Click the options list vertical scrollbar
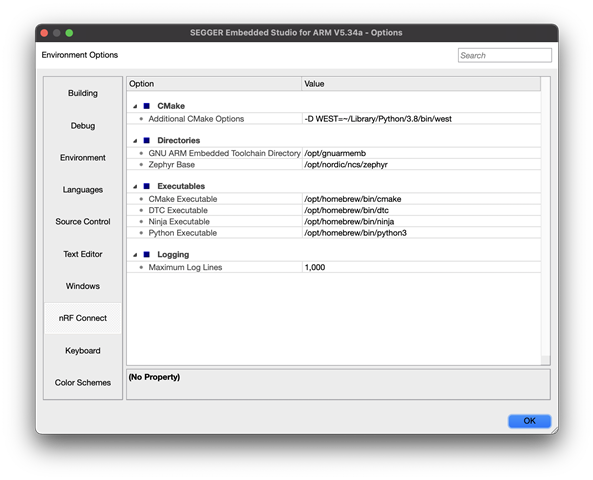Viewport: 593px width, 480px height. (x=545, y=221)
